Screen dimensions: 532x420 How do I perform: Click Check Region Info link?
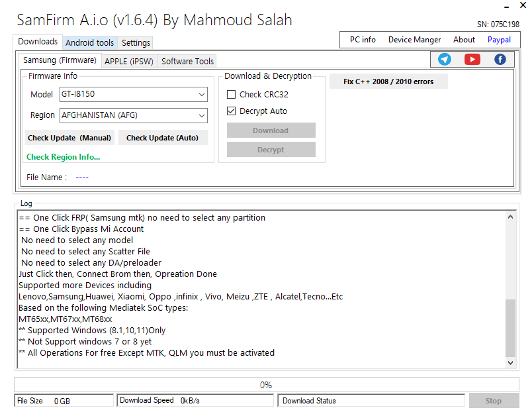pos(63,157)
